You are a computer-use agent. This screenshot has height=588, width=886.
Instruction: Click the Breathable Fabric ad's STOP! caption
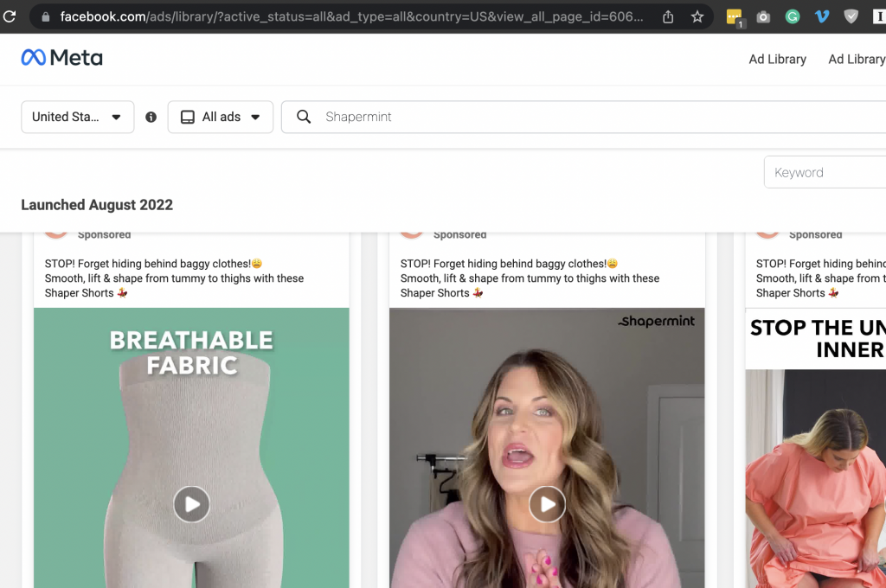pos(175,278)
